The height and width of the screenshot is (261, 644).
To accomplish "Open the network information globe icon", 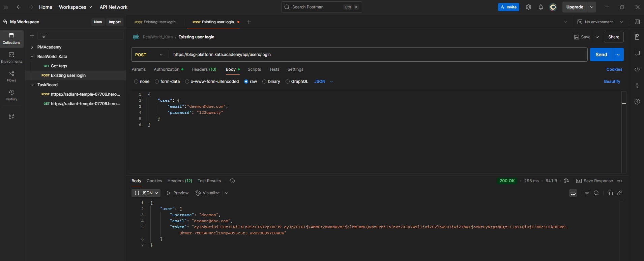I will tap(566, 181).
